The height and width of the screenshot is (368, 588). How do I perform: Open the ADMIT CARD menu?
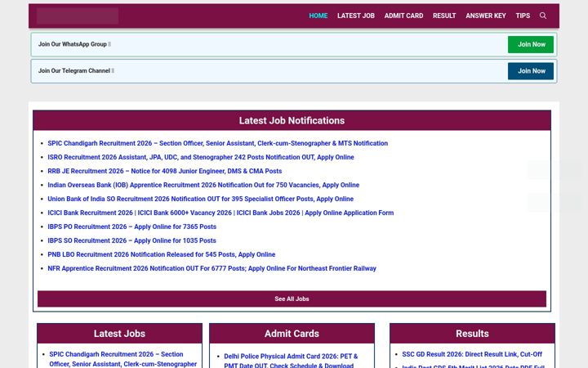pyautogui.click(x=403, y=16)
